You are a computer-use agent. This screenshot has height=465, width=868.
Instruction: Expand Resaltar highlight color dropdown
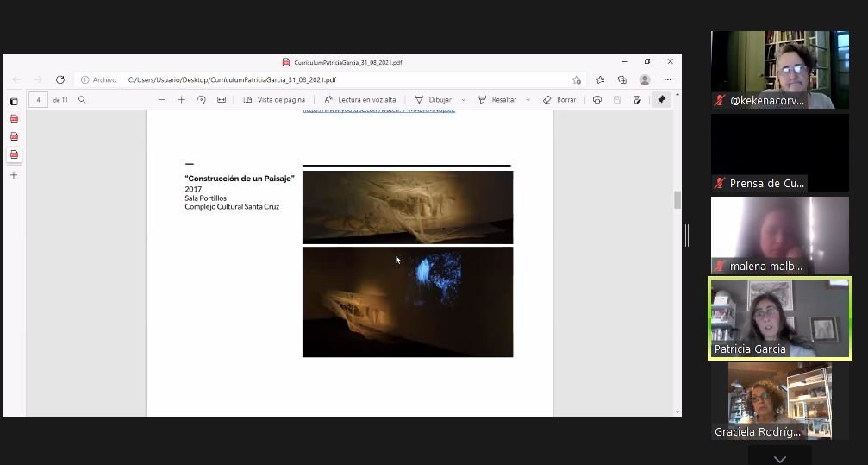[x=528, y=100]
